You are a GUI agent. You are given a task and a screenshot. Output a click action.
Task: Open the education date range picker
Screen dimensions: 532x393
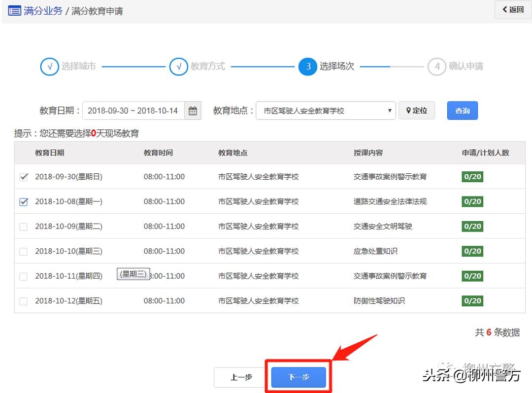(x=133, y=110)
